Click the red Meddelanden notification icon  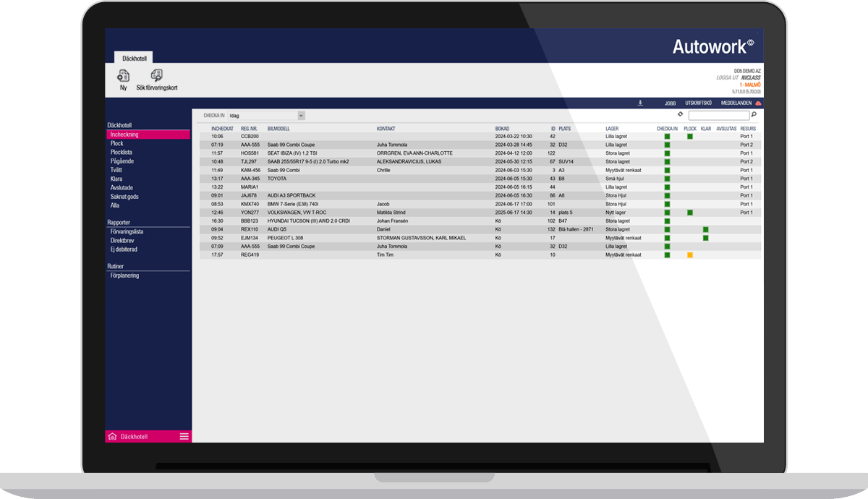pyautogui.click(x=758, y=103)
